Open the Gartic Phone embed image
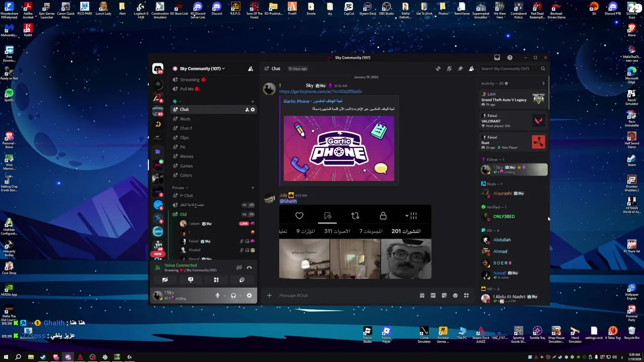 [x=339, y=149]
